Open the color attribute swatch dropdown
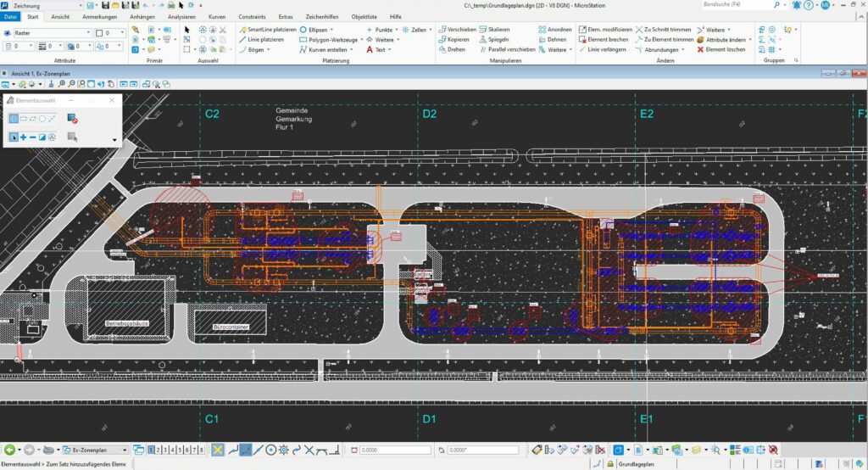The width and height of the screenshot is (868, 470). [124, 33]
